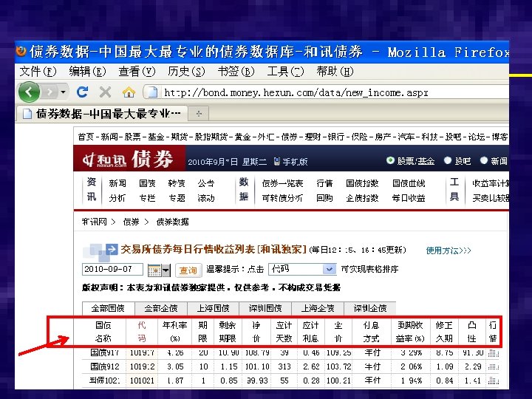The image size is (532, 399).
Task: Open the 企债指数 link
Action: (362, 198)
